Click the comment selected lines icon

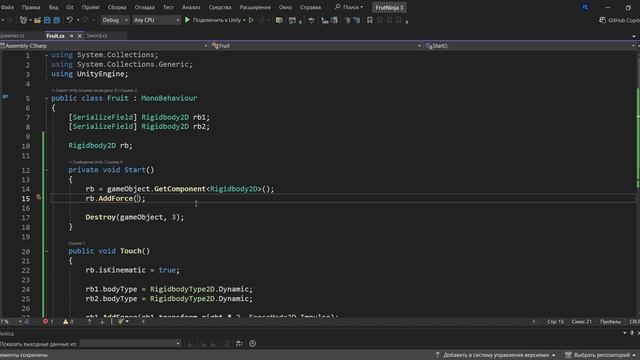tap(347, 20)
